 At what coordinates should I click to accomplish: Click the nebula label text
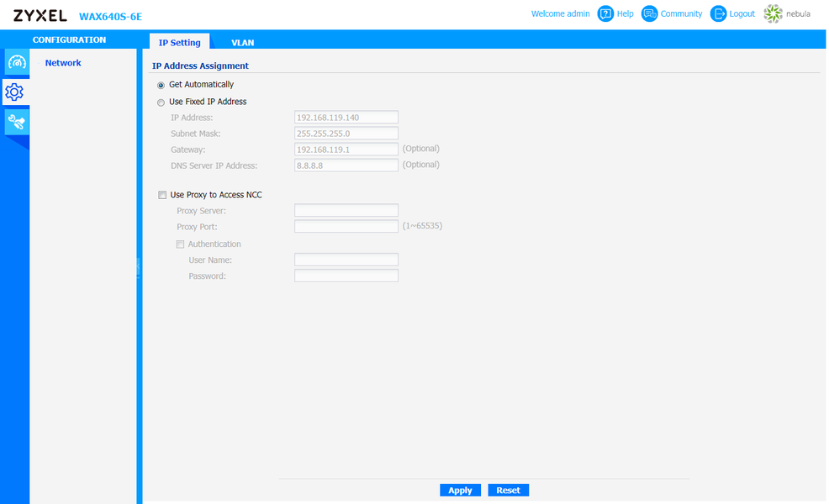coord(798,13)
